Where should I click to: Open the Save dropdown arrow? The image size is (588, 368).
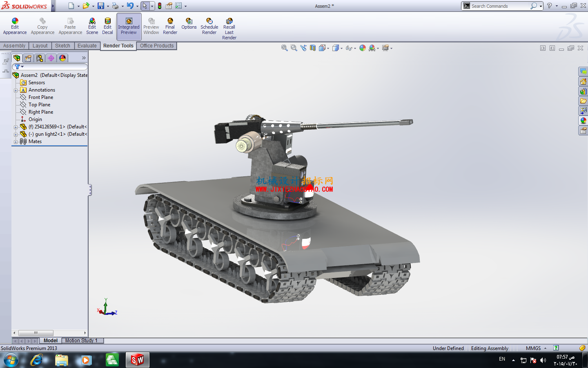coord(108,6)
